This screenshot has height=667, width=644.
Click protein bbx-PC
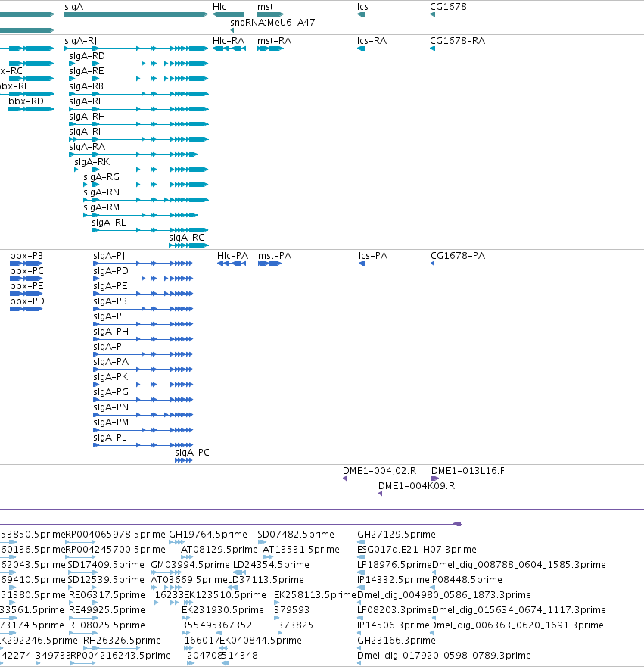pyautogui.click(x=26, y=279)
